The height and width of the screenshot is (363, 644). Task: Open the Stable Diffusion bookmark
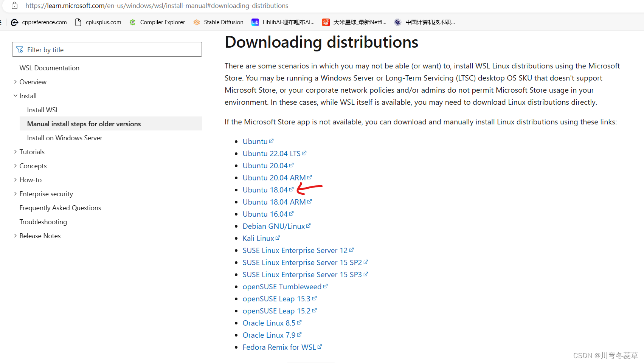point(218,22)
